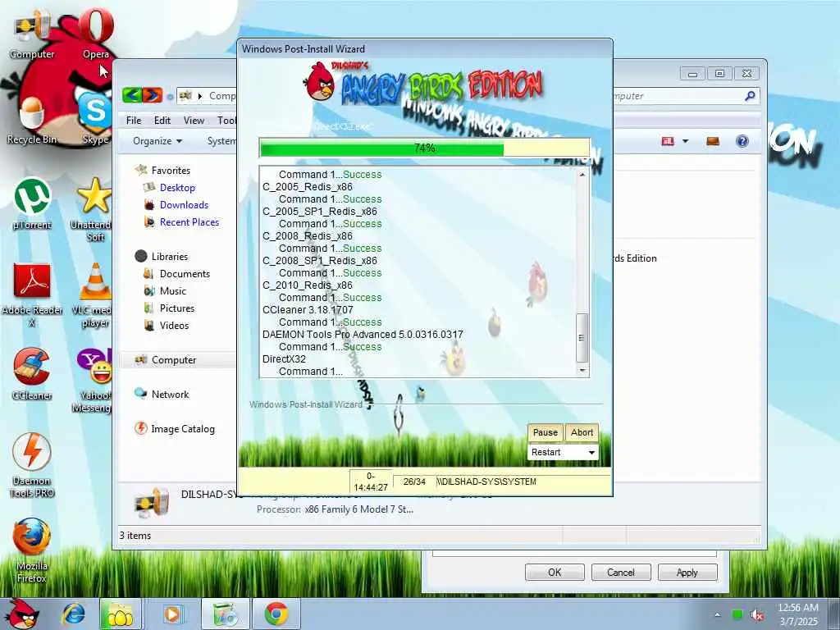Viewport: 840px width, 630px height.
Task: Open Yahoo! Messenger desktop icon
Action: coord(94,381)
